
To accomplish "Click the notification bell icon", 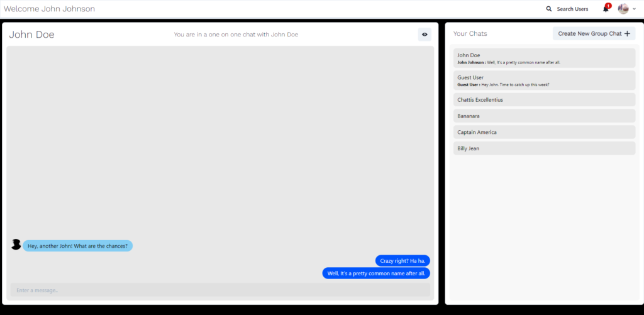I will 606,9.
